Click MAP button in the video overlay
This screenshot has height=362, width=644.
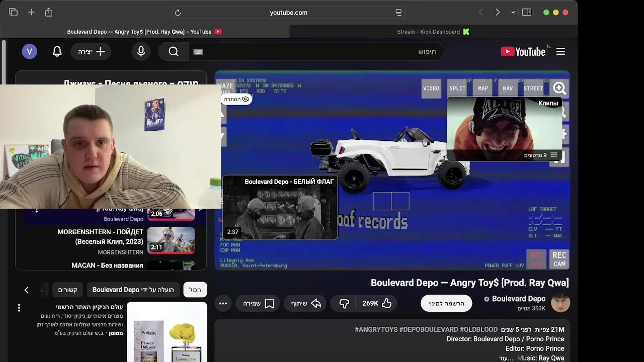coord(483,88)
